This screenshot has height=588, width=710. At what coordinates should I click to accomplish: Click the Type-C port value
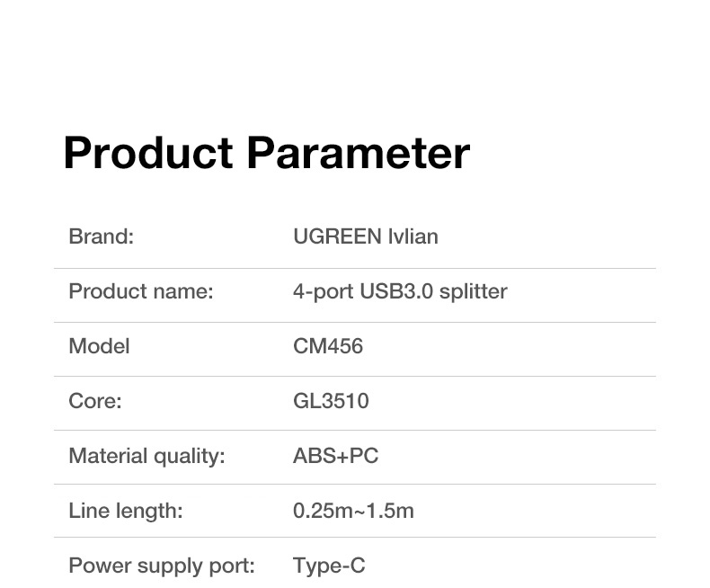point(329,566)
